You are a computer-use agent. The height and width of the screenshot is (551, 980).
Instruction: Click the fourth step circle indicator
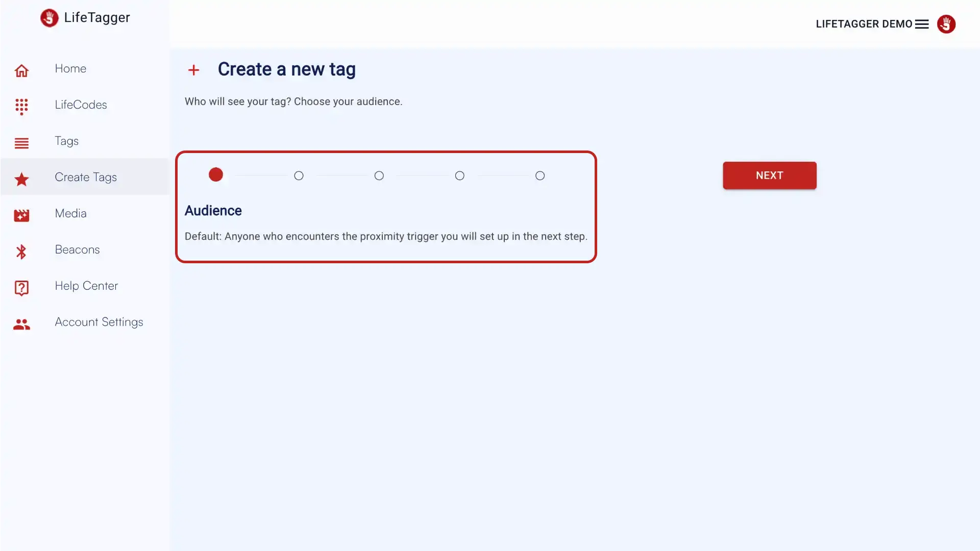point(459,175)
